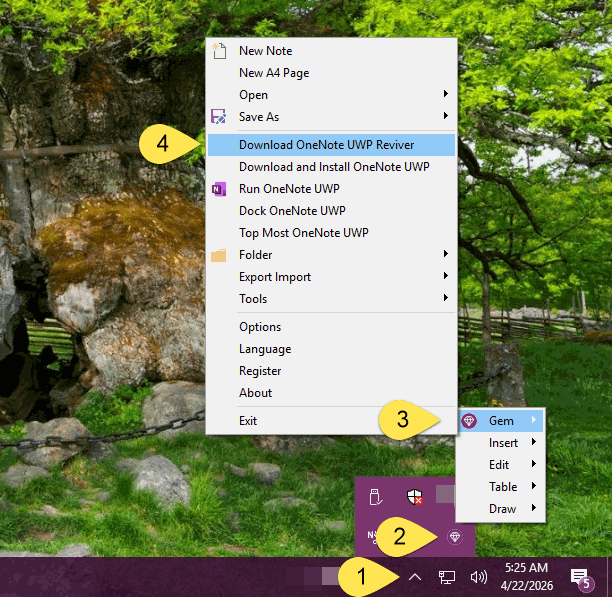Choose Dock OneNote UWP
Screen dimensions: 612x597
point(292,211)
